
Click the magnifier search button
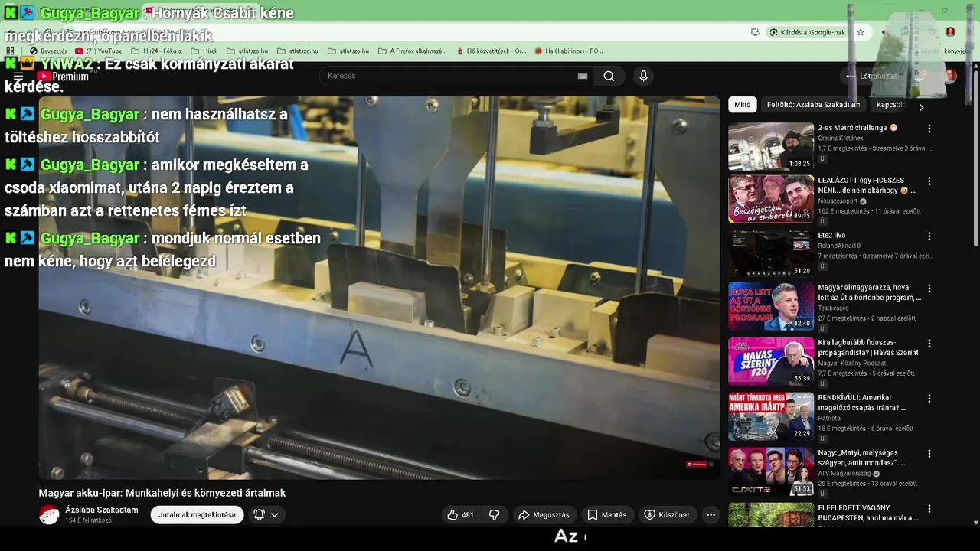point(609,76)
